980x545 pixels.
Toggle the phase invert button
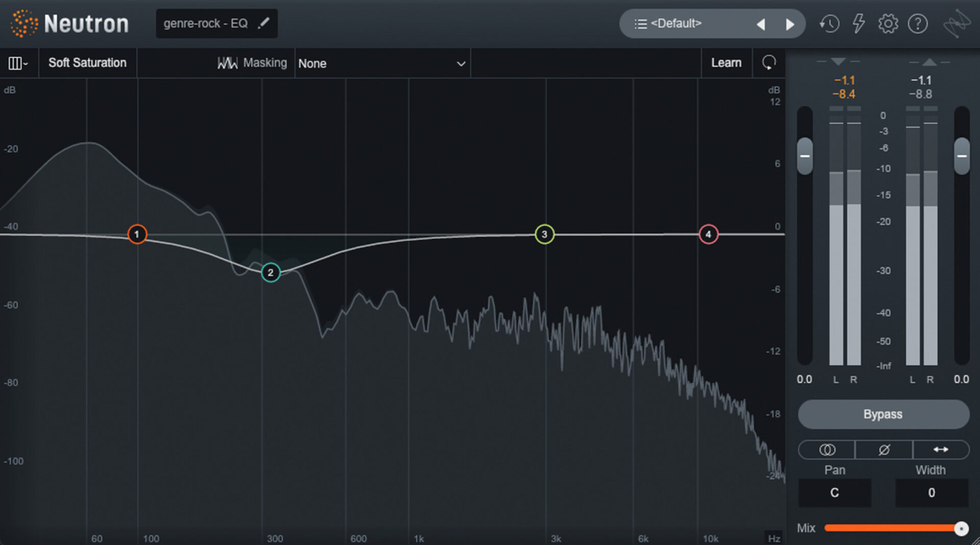[884, 450]
